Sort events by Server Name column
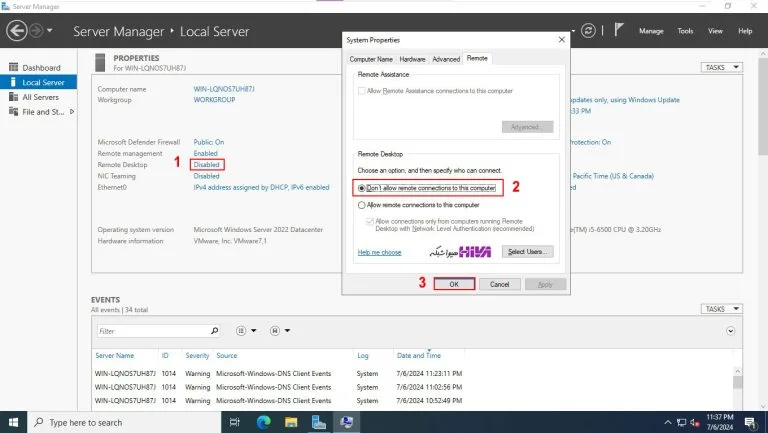Screen dimensions: 768x433 point(115,356)
